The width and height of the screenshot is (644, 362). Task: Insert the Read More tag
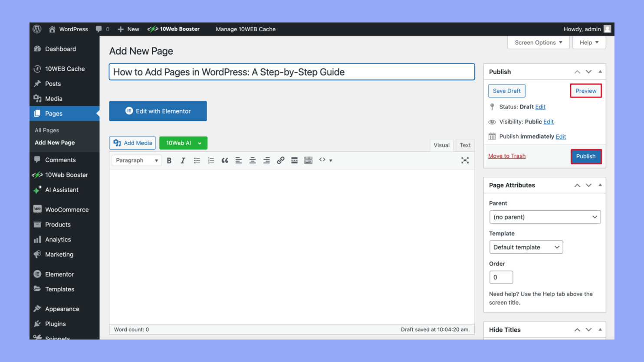pos(294,160)
